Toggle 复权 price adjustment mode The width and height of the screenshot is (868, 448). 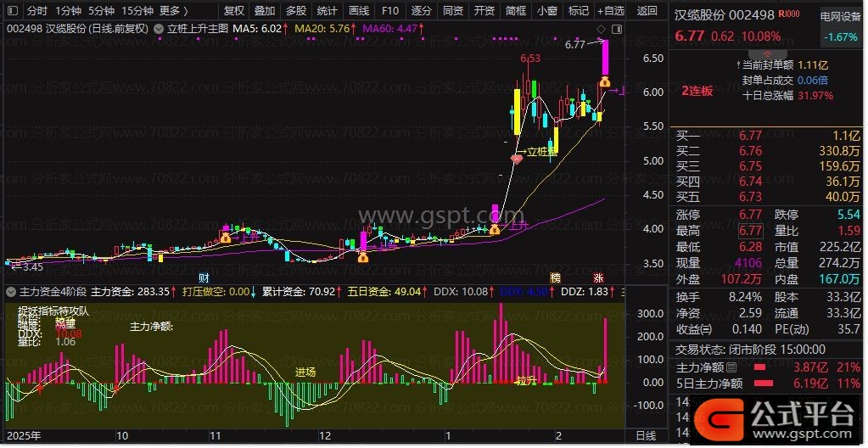click(234, 11)
